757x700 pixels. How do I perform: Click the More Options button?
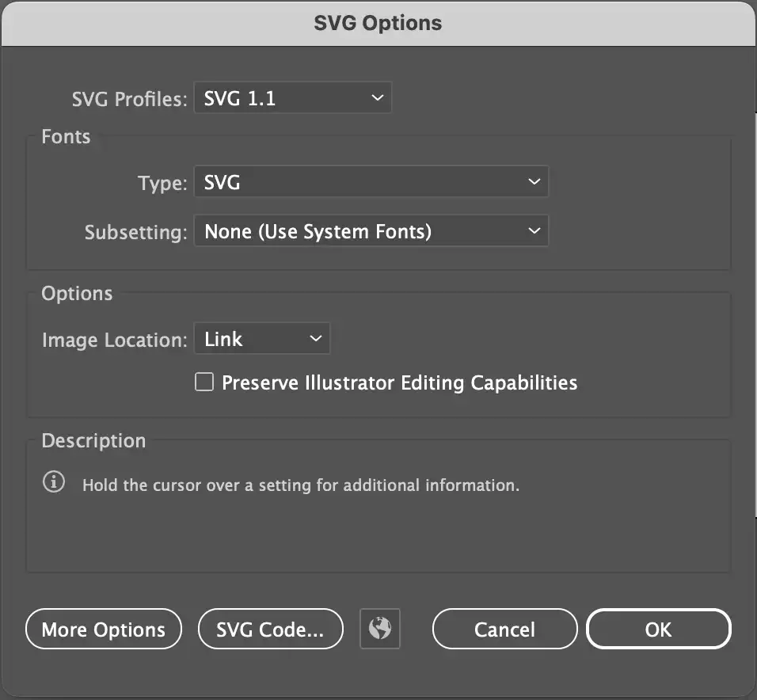[104, 630]
